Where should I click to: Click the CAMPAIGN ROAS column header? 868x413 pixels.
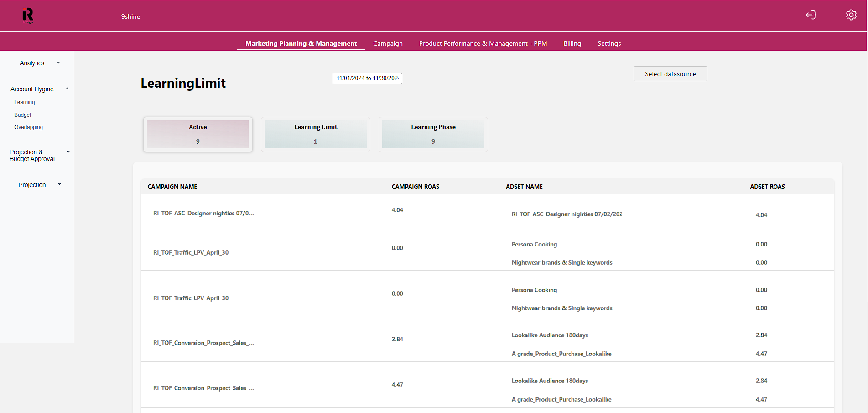pos(416,187)
